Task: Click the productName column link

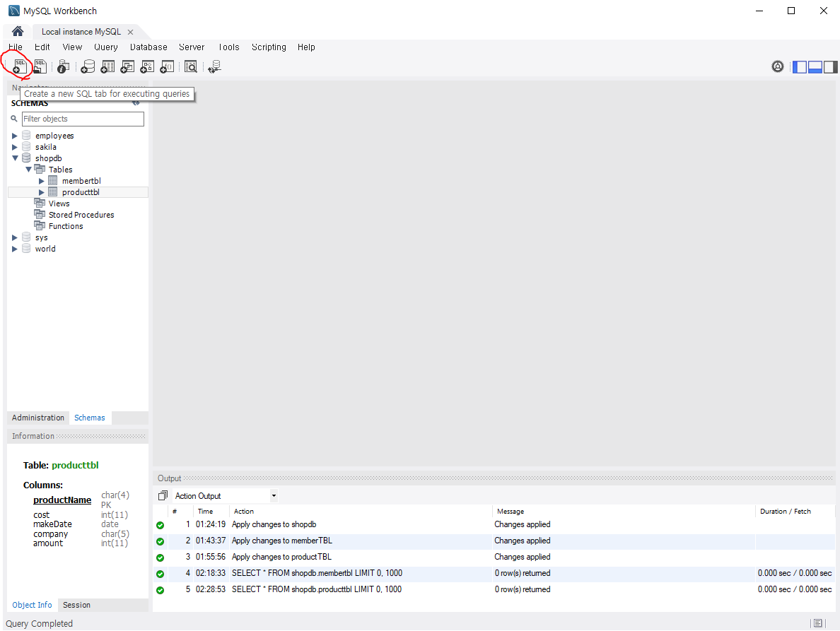Action: pyautogui.click(x=62, y=500)
